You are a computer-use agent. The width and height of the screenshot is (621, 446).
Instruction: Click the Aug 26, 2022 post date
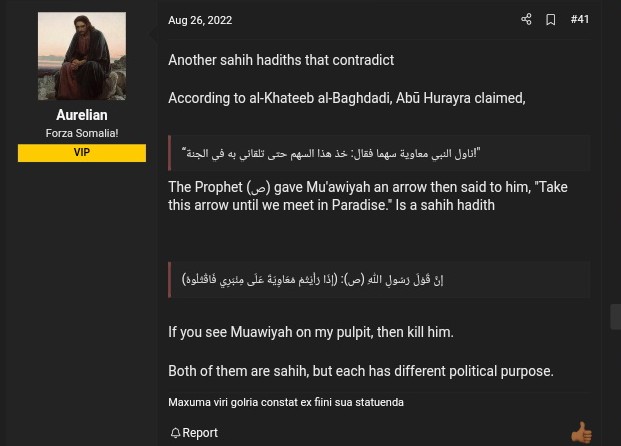(200, 20)
